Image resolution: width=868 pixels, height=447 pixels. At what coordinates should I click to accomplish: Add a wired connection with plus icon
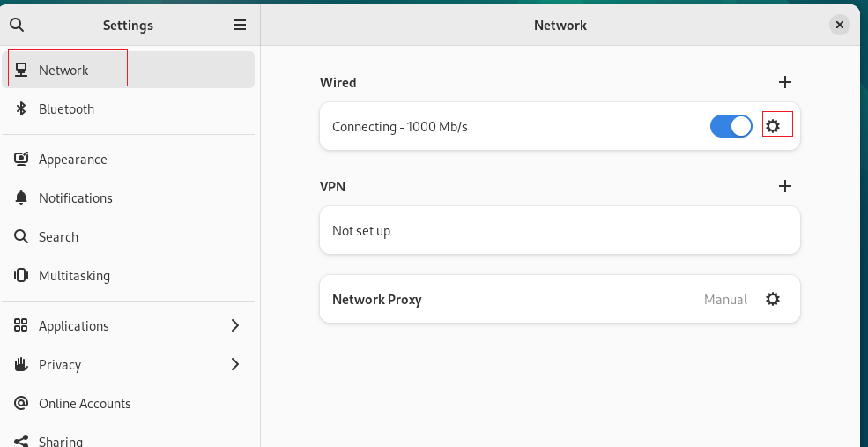pyautogui.click(x=785, y=82)
